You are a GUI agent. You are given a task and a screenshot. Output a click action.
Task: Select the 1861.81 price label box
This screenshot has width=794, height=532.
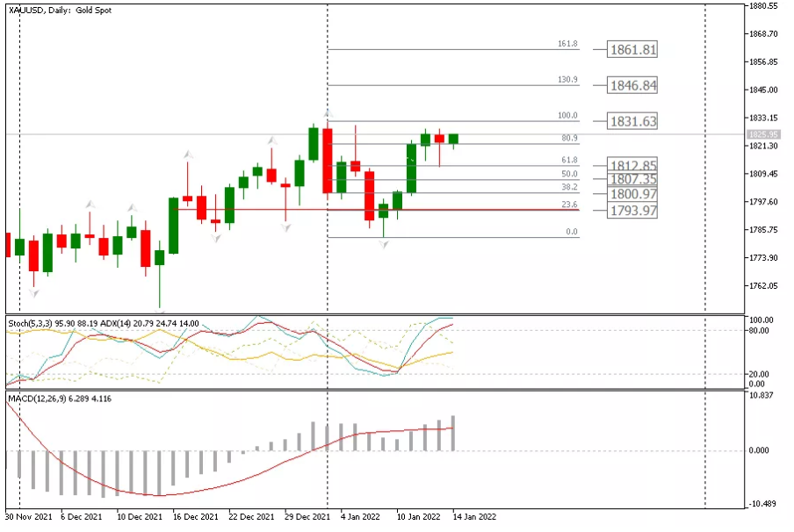(x=632, y=50)
